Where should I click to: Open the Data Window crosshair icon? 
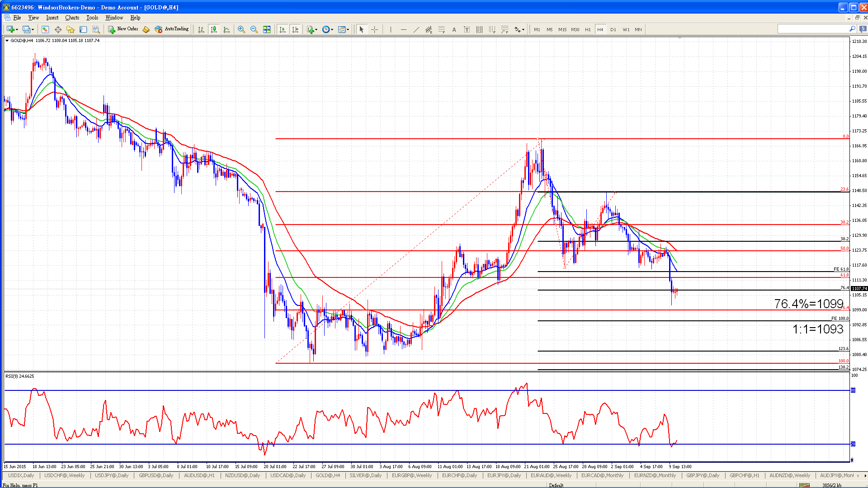[58, 29]
